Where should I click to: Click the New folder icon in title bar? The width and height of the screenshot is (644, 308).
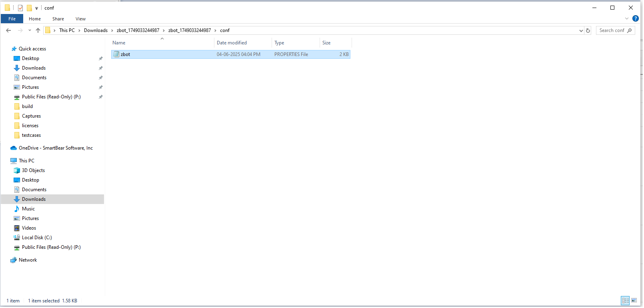tap(29, 8)
